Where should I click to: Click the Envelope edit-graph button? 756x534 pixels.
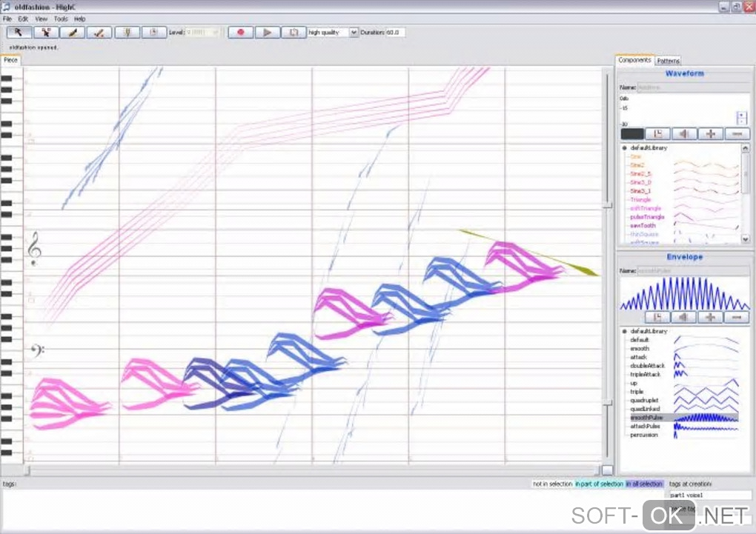coord(657,317)
